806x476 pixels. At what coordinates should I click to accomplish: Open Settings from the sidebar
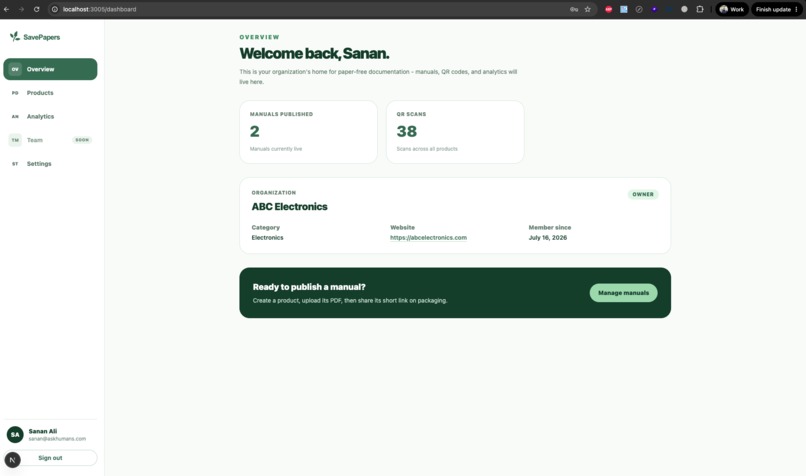50,163
